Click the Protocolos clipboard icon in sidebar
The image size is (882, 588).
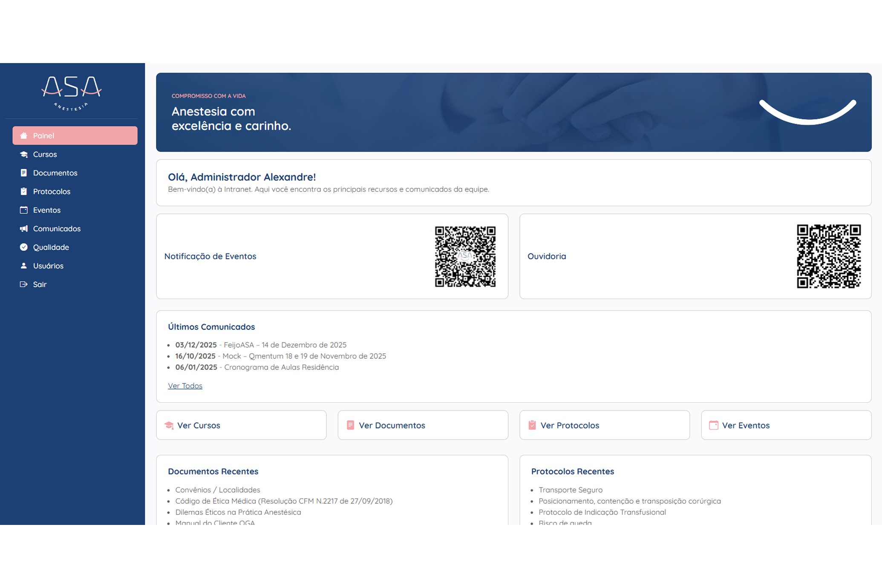coord(24,191)
